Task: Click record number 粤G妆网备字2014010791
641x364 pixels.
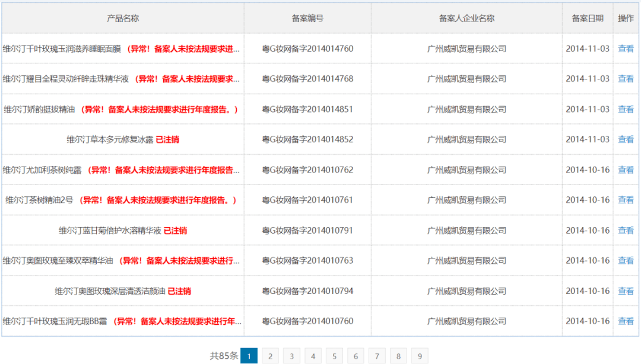Action: point(307,231)
